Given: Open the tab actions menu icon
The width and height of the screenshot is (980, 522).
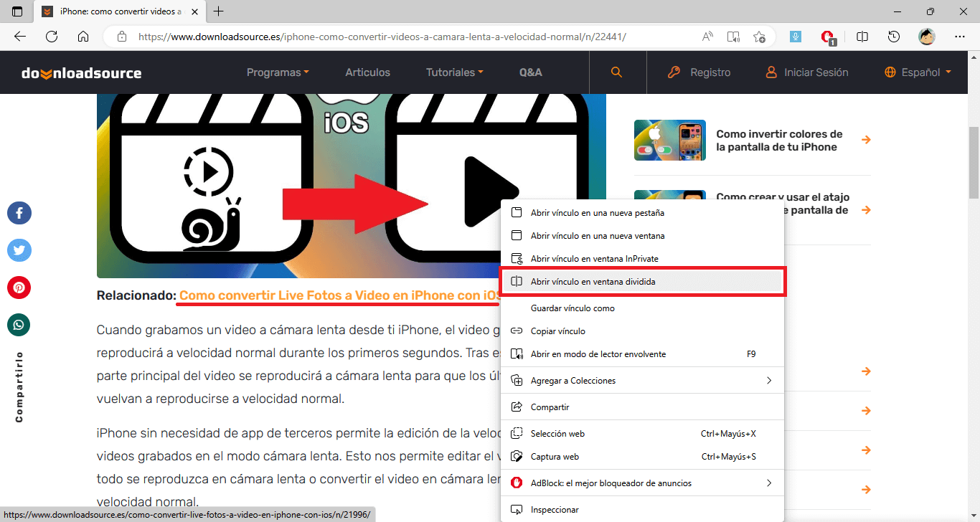Looking at the screenshot, I should click(x=17, y=11).
